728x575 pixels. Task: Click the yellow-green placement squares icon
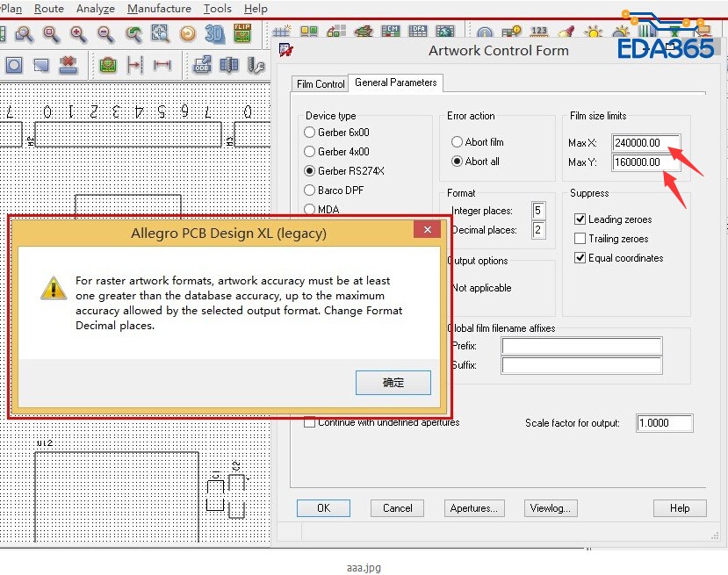point(309,32)
